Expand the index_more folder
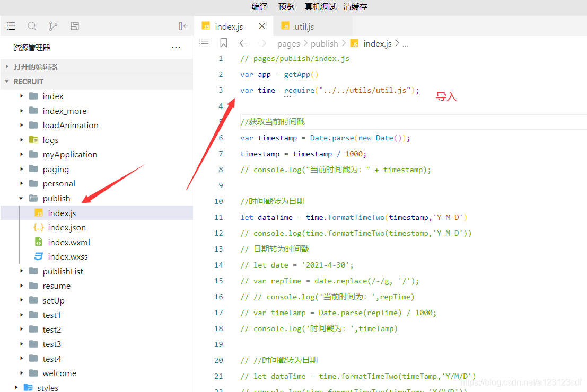This screenshot has height=392, width=587. (x=22, y=111)
